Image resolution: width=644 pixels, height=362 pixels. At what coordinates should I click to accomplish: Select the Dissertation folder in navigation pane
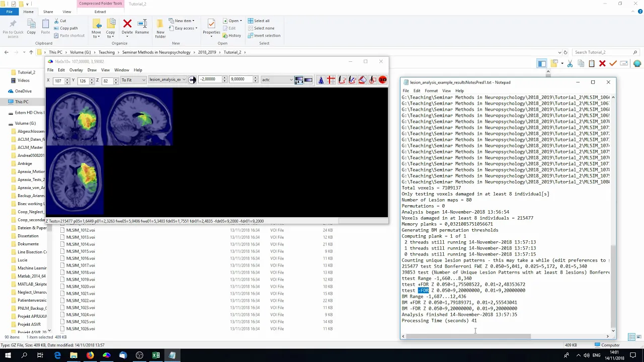(x=28, y=236)
